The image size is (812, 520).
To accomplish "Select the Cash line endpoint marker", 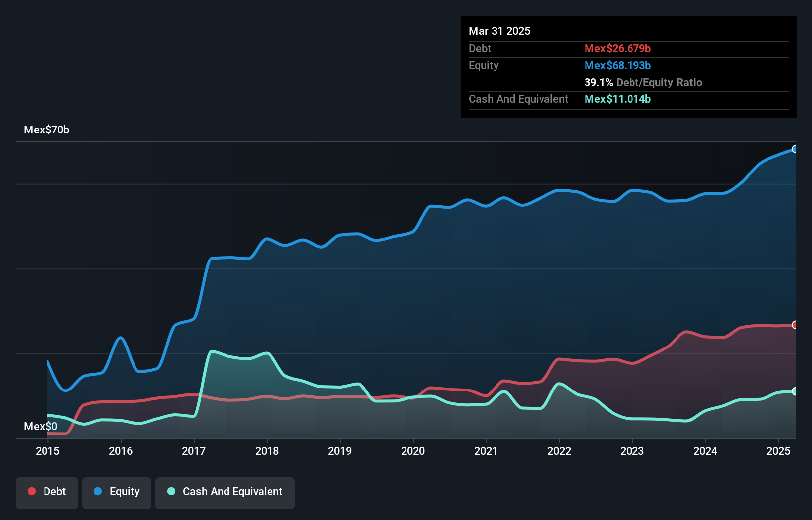I will pyautogui.click(x=795, y=391).
